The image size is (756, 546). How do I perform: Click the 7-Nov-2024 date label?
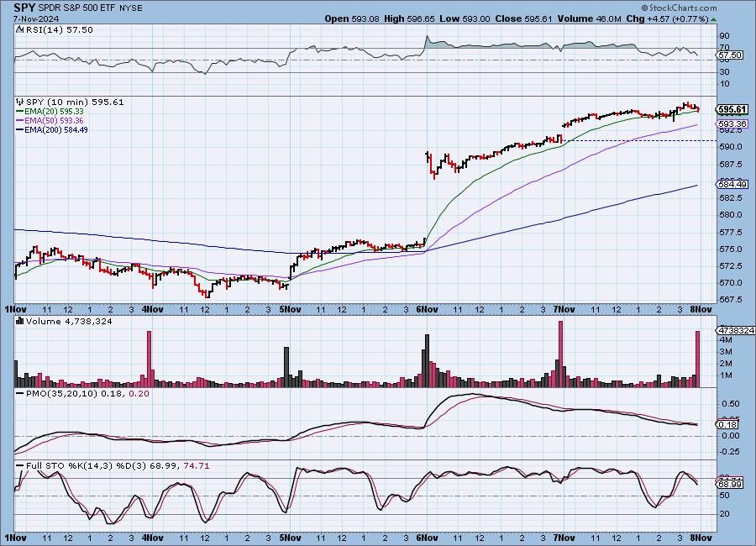[x=36, y=18]
